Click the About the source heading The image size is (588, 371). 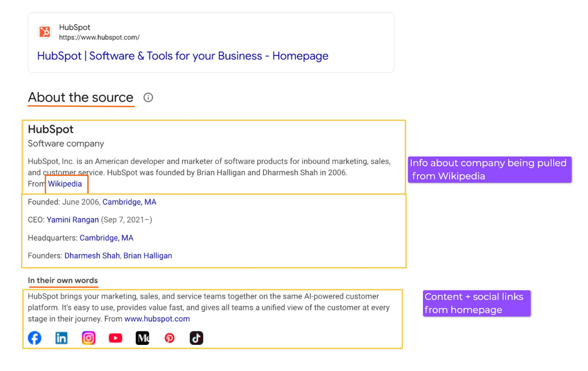tap(80, 97)
